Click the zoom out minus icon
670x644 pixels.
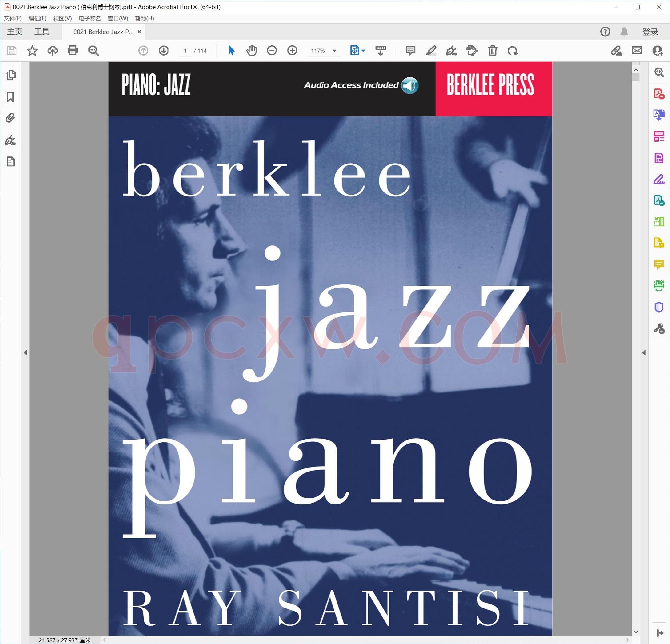pos(272,51)
